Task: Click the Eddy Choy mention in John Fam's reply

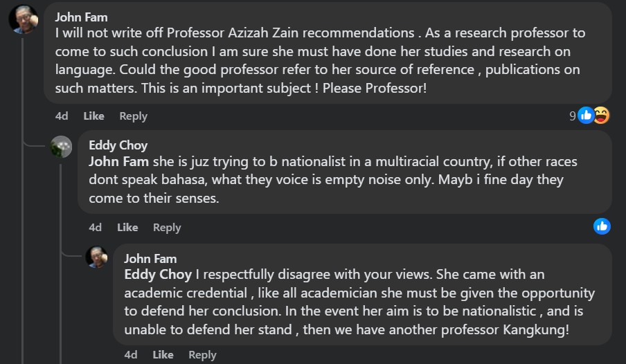Action: 158,275
